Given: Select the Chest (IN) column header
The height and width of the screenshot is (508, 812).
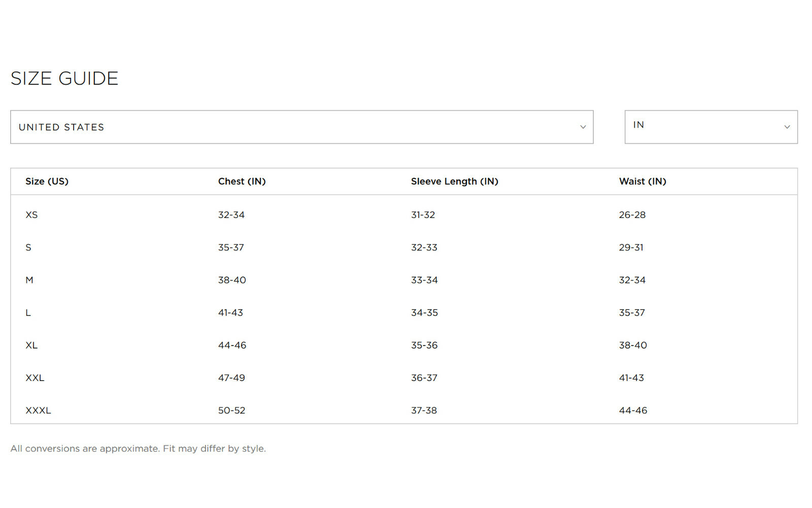Looking at the screenshot, I should coord(242,181).
